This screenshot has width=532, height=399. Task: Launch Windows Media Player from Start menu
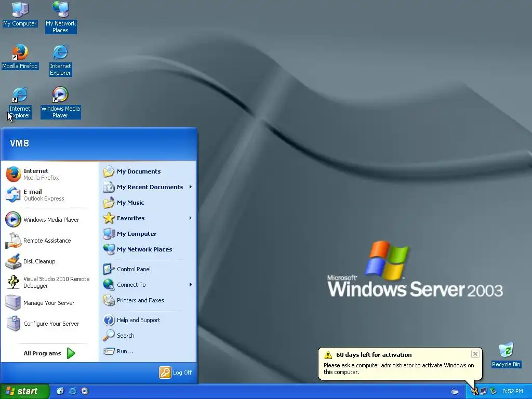[x=49, y=220]
